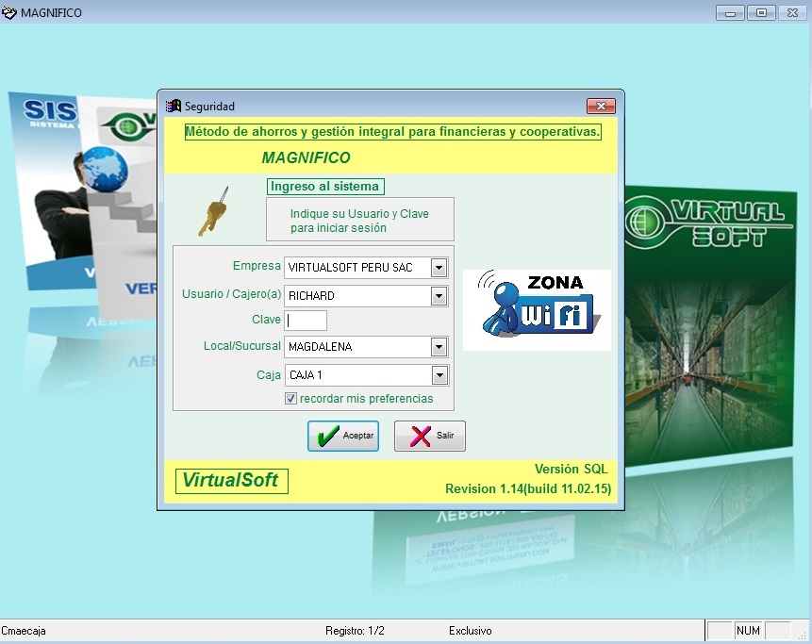
Task: Focus the Clave password field
Action: point(307,321)
